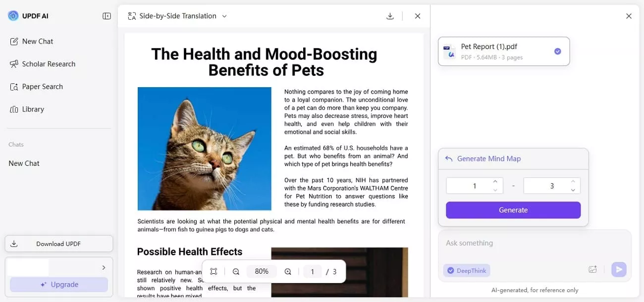Click the Generate button
Screen dimensions: 644x302
click(x=513, y=210)
